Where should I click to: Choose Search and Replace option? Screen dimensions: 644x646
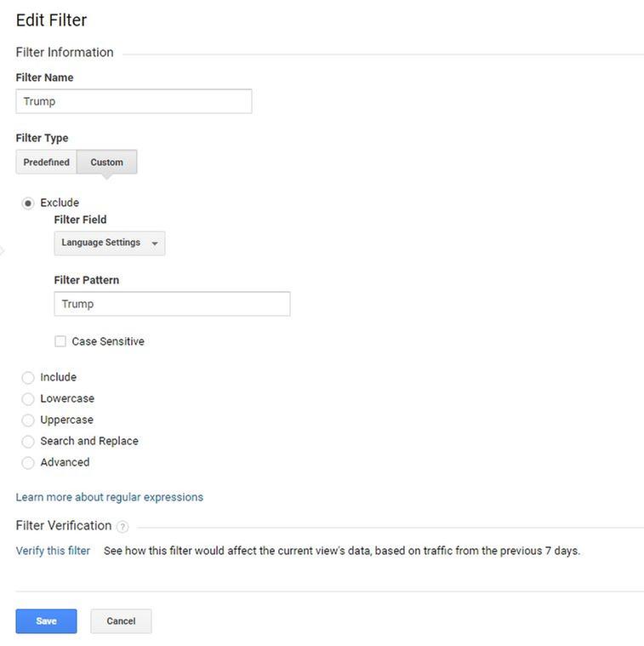click(28, 442)
